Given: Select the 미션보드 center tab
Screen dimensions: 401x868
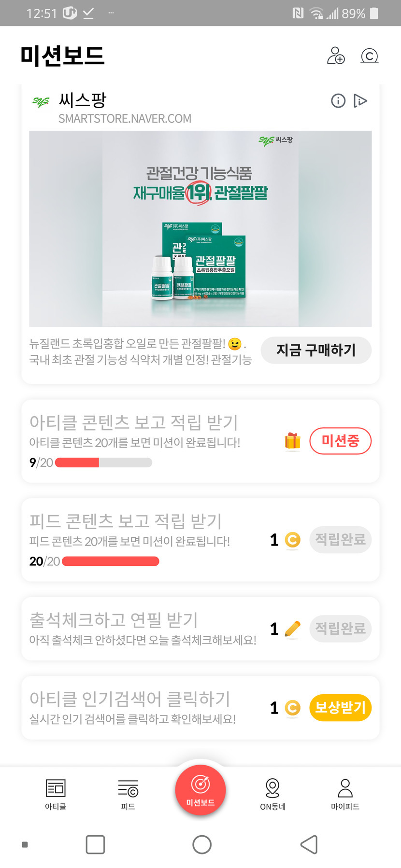Looking at the screenshot, I should (200, 790).
